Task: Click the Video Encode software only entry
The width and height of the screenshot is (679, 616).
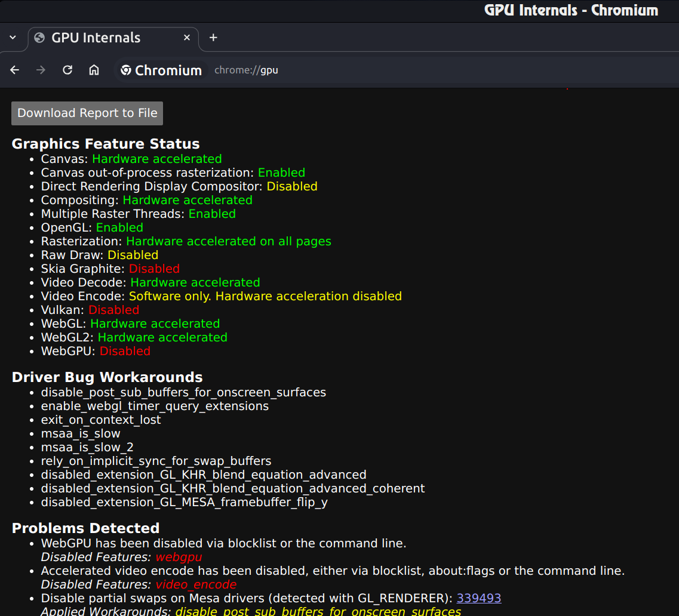Action: (x=222, y=297)
